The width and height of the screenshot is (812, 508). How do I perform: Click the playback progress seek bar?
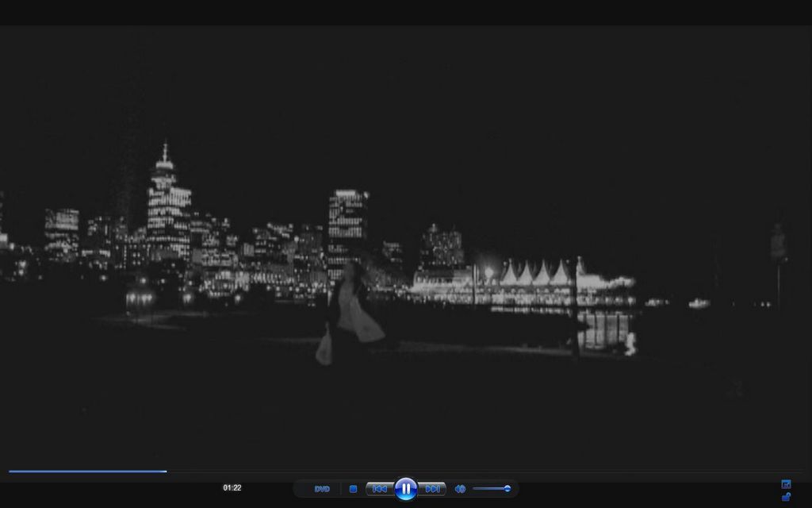(x=405, y=471)
